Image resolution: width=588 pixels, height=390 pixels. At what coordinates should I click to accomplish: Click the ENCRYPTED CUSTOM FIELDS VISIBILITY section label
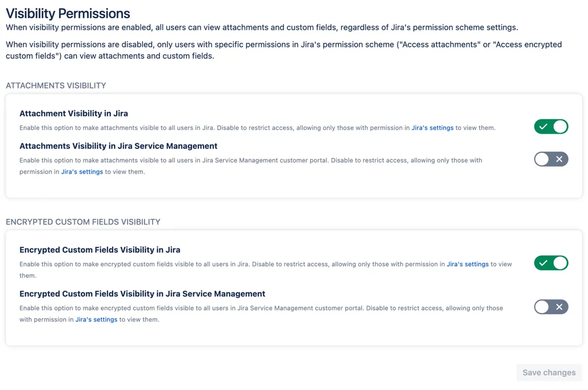point(83,222)
